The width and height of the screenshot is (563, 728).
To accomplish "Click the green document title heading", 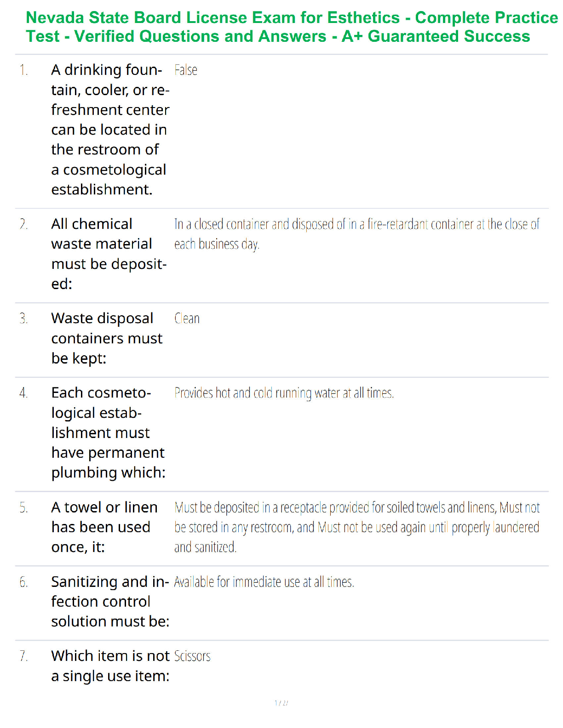I will coord(292,27).
